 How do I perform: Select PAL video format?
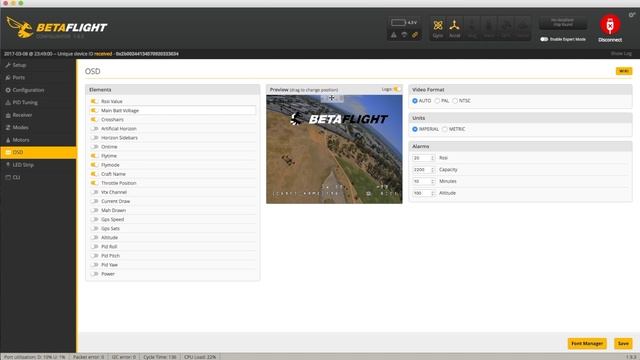click(437, 101)
